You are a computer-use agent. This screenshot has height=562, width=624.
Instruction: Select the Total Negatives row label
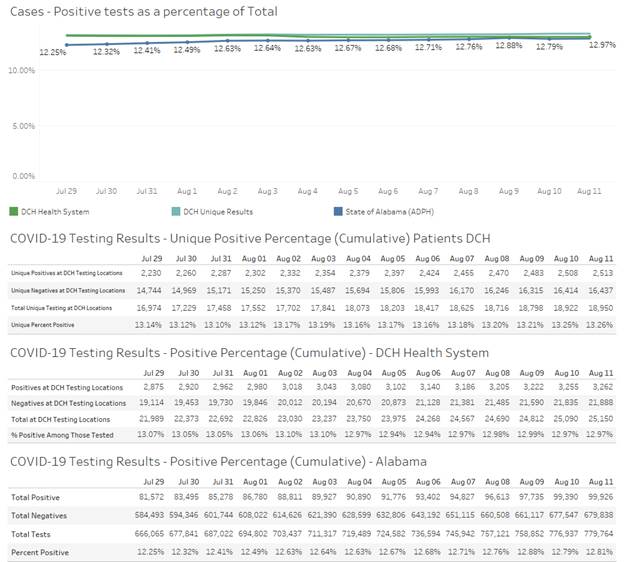(39, 516)
